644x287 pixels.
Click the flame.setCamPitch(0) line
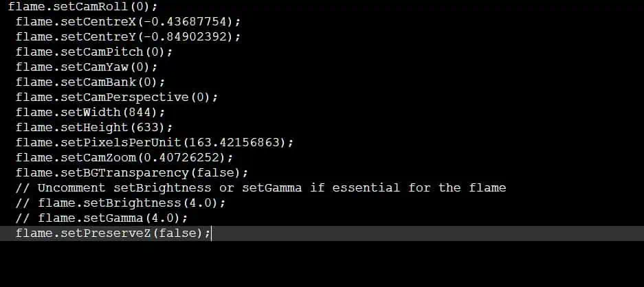click(94, 52)
